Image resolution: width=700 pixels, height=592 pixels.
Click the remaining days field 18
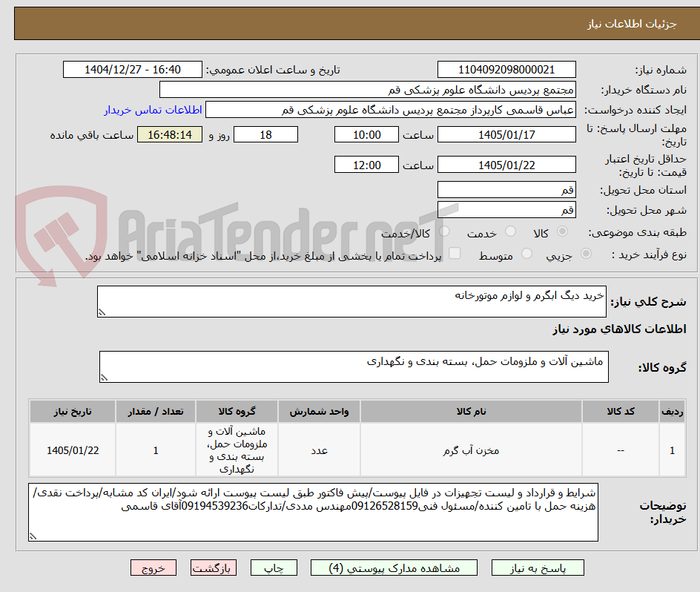coord(265,134)
